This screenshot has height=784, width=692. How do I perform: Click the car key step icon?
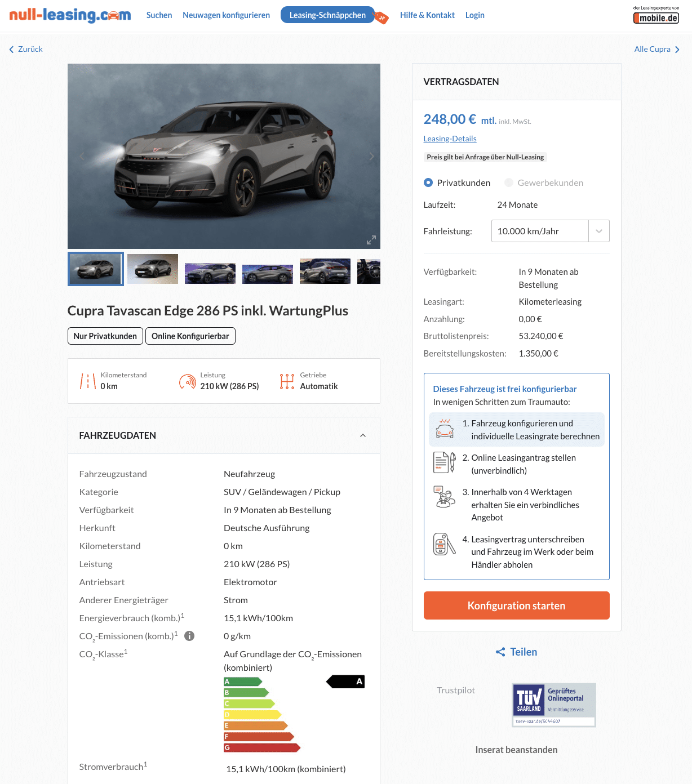(x=445, y=544)
